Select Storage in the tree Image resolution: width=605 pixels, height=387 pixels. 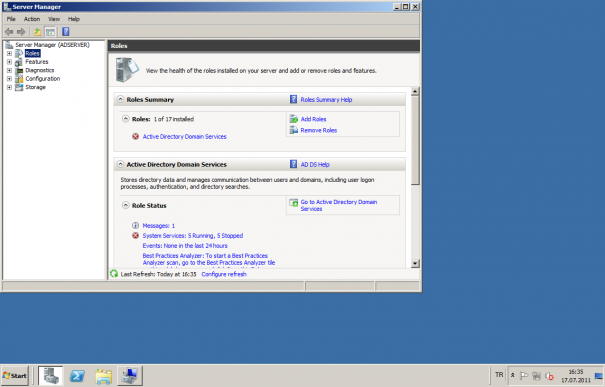35,87
